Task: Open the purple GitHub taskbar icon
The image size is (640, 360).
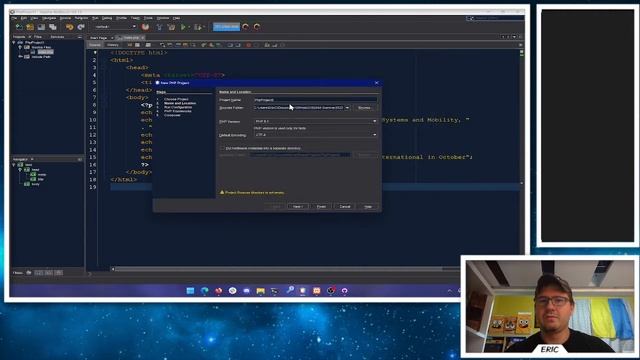Action: tap(344, 291)
